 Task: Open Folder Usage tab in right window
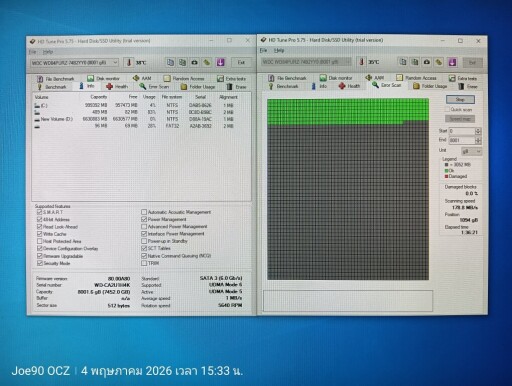[430, 86]
